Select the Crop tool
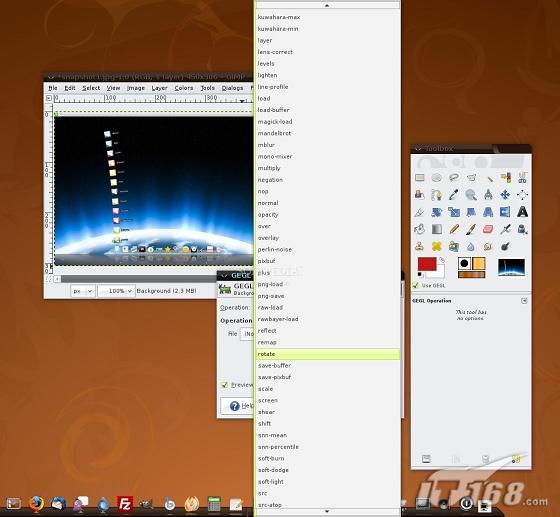560x517 pixels. (420, 212)
